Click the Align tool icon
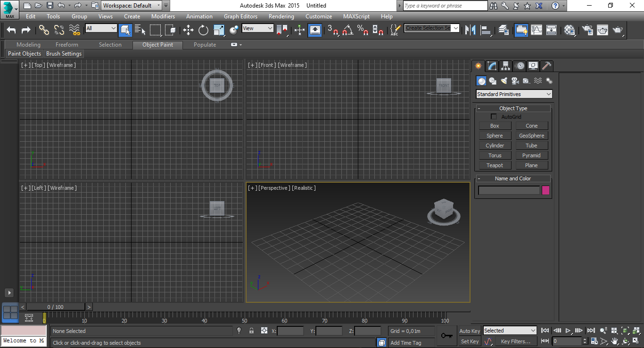 (x=486, y=30)
